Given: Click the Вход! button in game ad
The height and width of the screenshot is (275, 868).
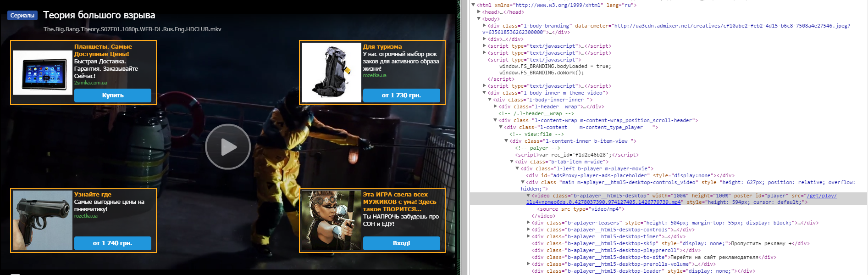Looking at the screenshot, I should tap(402, 243).
